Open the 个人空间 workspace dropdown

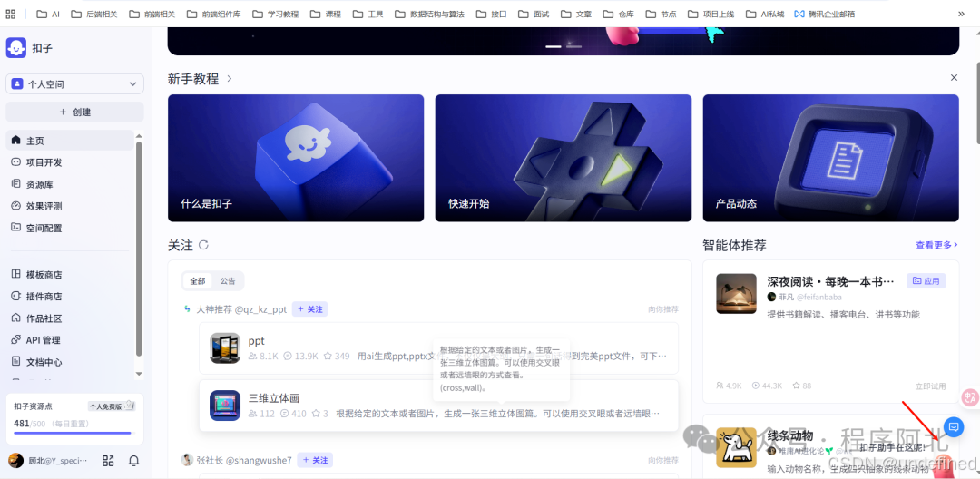75,83
